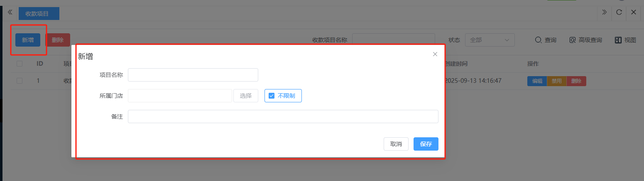Click 选择 to pick a store
This screenshot has width=644, height=181.
tap(246, 96)
